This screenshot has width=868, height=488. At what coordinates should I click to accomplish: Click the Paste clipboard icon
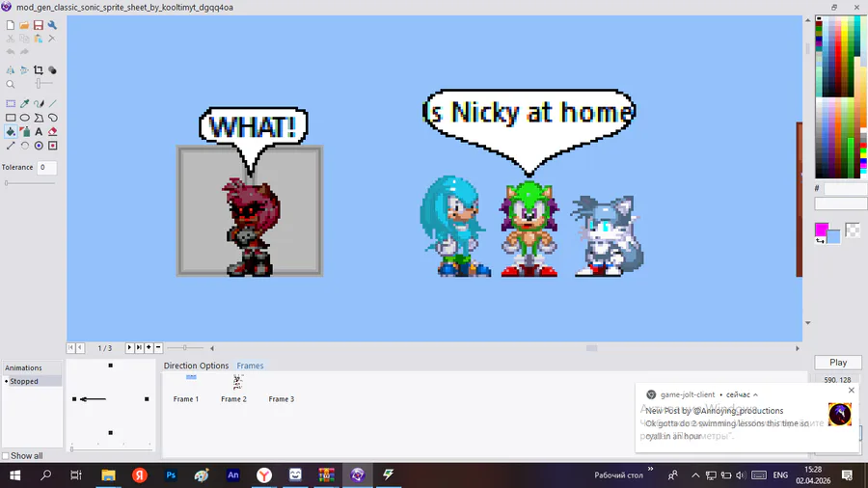(x=39, y=39)
